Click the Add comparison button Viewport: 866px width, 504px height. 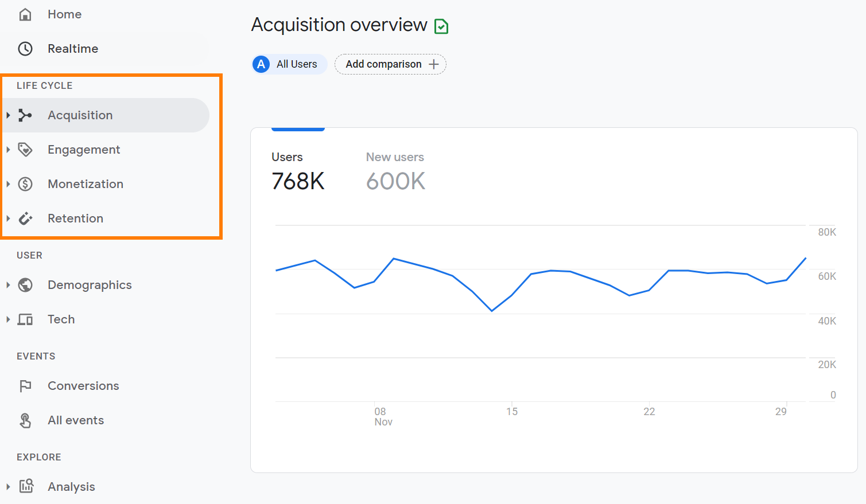(390, 64)
